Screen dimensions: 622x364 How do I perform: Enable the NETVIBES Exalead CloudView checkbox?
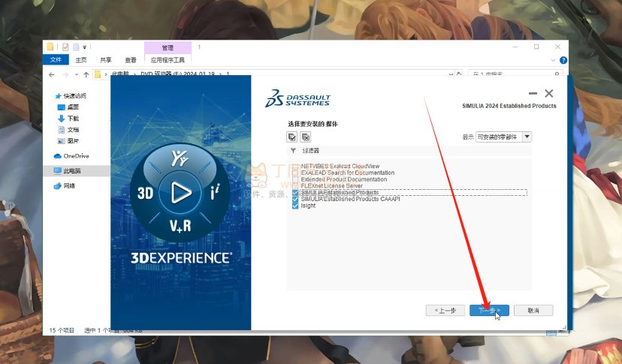[295, 166]
